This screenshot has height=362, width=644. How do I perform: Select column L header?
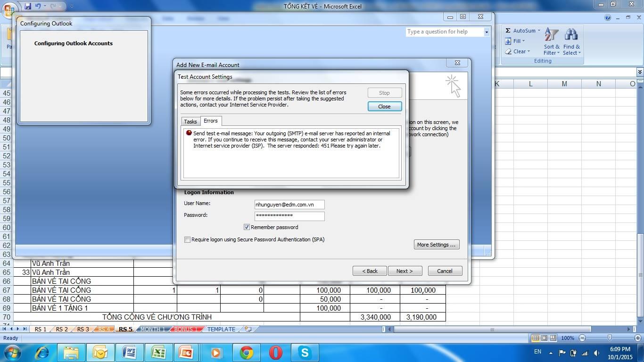click(530, 84)
